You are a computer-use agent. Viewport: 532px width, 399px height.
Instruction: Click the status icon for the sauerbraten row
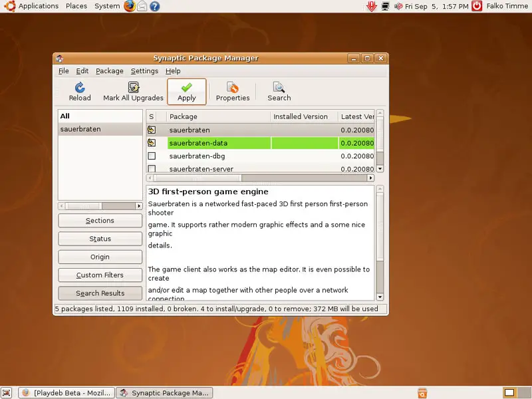(152, 130)
